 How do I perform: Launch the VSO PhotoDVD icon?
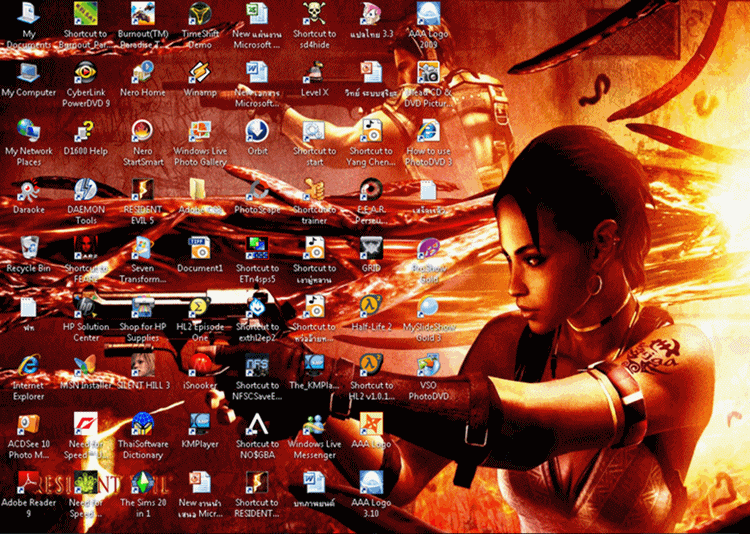tap(429, 365)
